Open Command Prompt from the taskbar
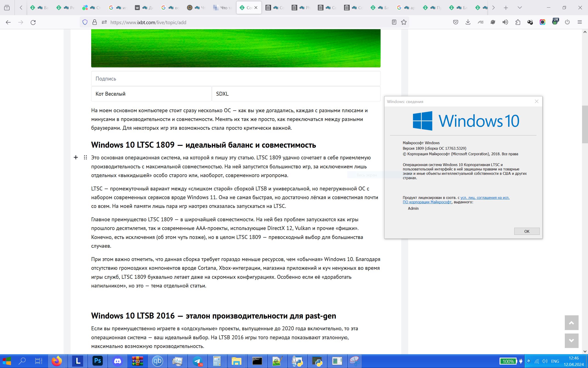The image size is (588, 368). [x=257, y=361]
